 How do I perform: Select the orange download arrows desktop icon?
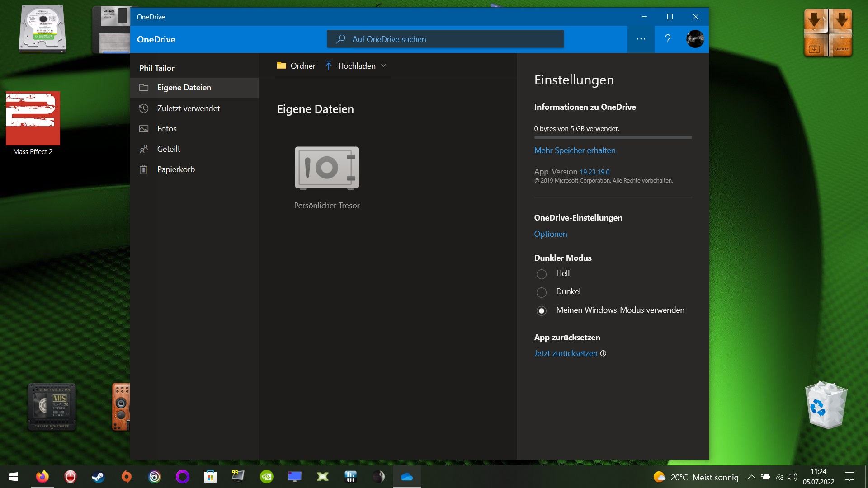point(828,33)
